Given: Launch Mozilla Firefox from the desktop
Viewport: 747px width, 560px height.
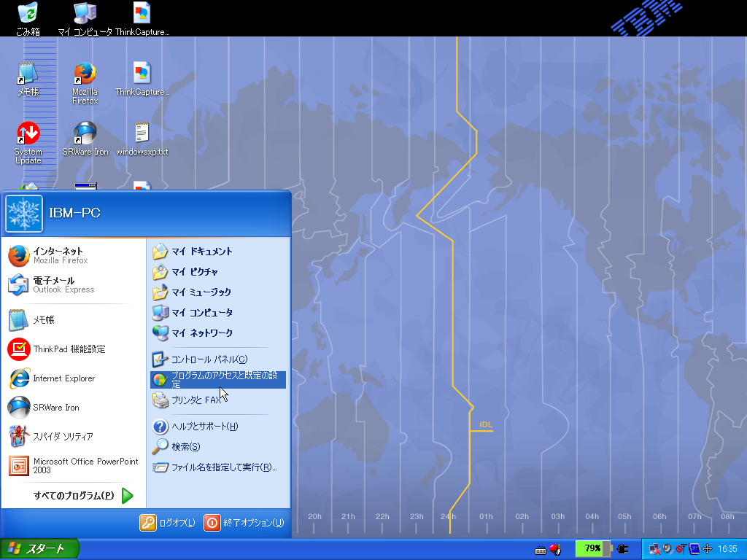Looking at the screenshot, I should pos(85,83).
